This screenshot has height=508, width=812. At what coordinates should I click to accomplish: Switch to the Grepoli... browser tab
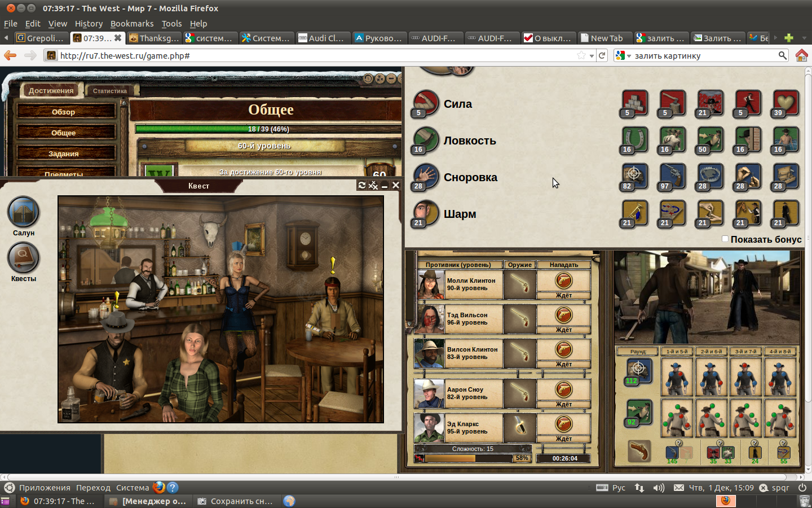tap(41, 38)
